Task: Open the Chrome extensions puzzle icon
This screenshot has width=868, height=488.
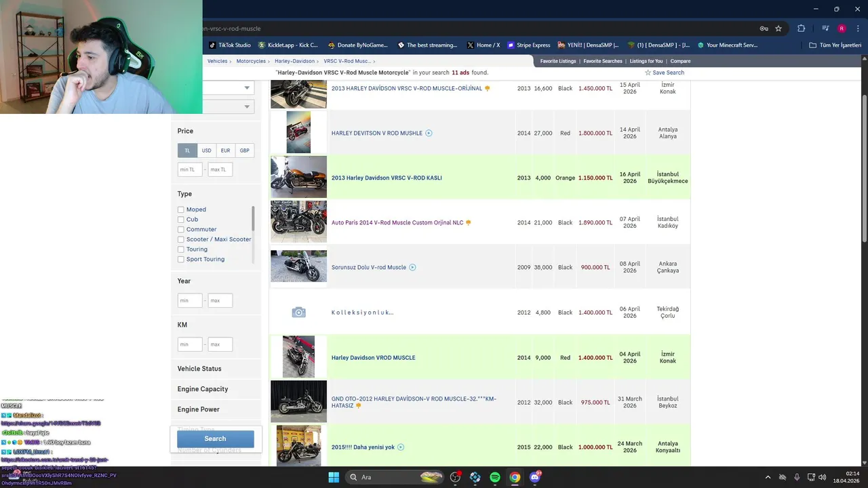Action: tap(801, 28)
